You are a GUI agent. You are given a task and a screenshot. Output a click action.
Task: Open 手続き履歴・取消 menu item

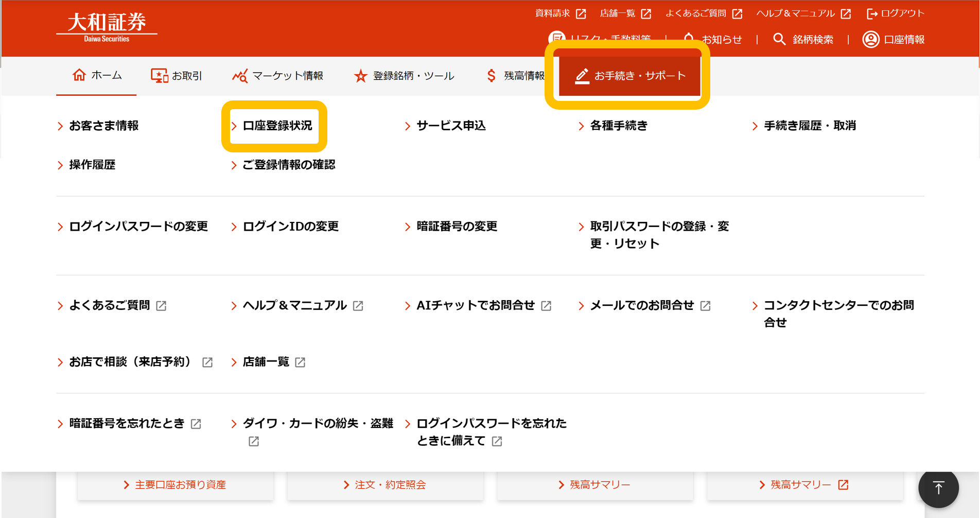pos(809,126)
